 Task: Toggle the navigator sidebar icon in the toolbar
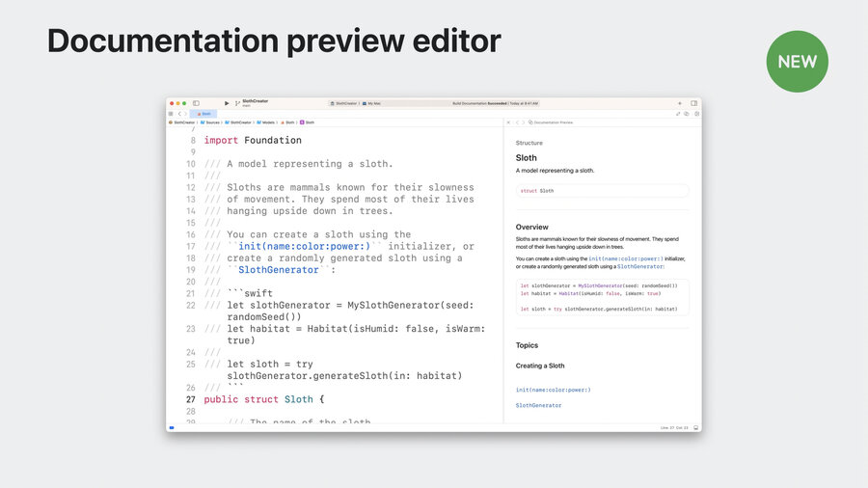196,103
